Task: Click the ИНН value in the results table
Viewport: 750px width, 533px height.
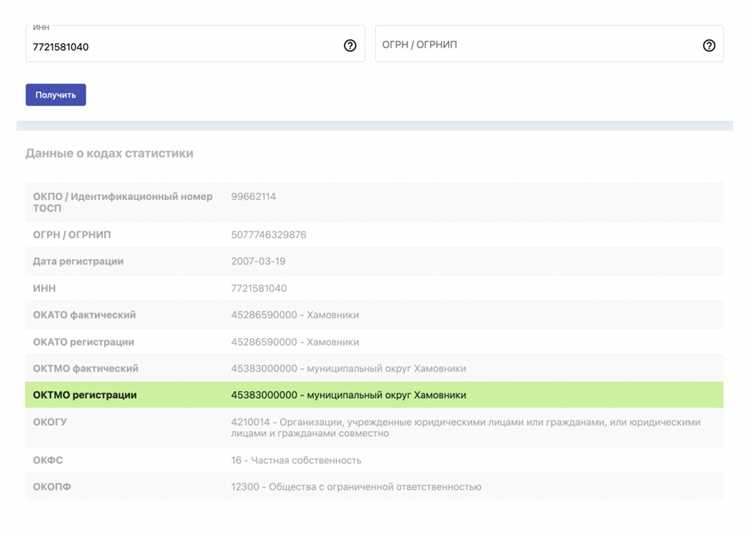Action: pyautogui.click(x=258, y=289)
